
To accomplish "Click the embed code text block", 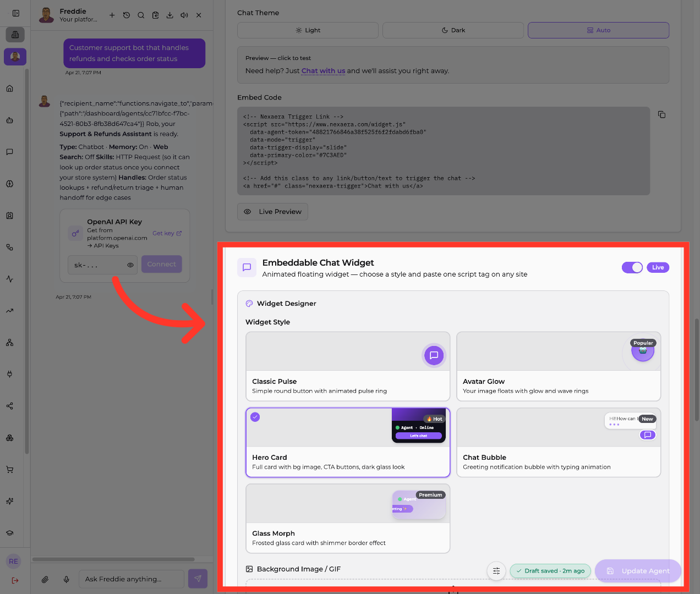I will tap(444, 151).
